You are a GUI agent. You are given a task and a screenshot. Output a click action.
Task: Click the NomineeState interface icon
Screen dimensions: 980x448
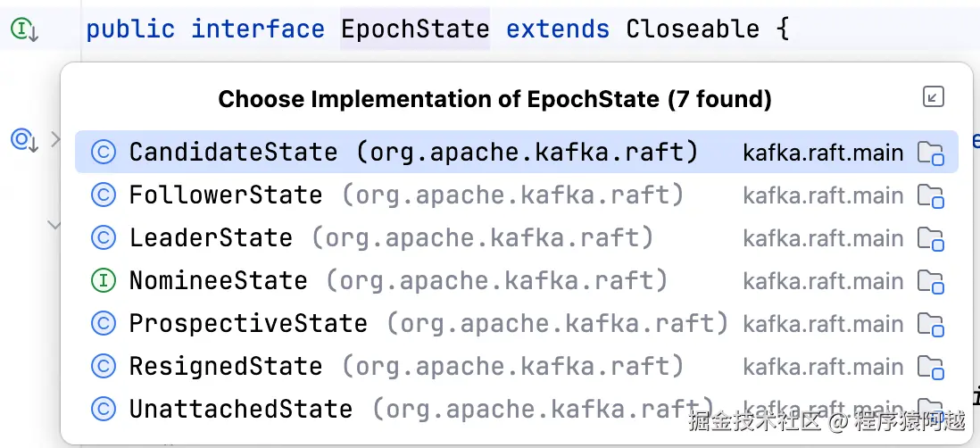click(104, 280)
